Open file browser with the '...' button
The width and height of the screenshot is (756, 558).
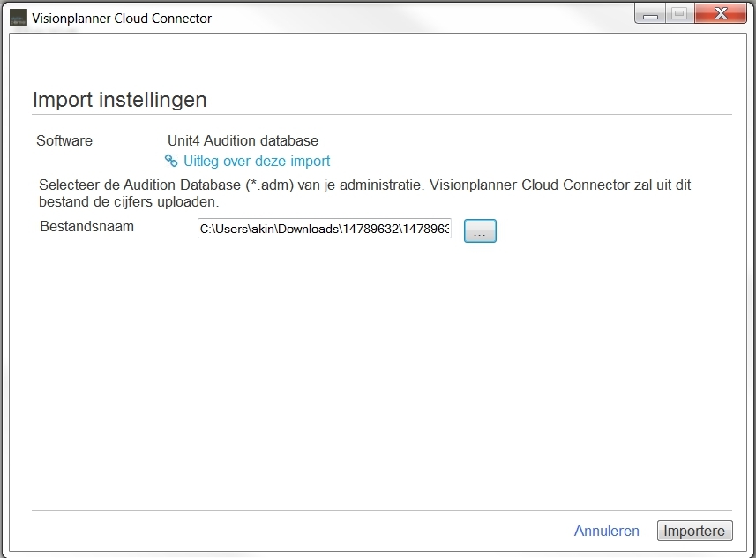[480, 230]
